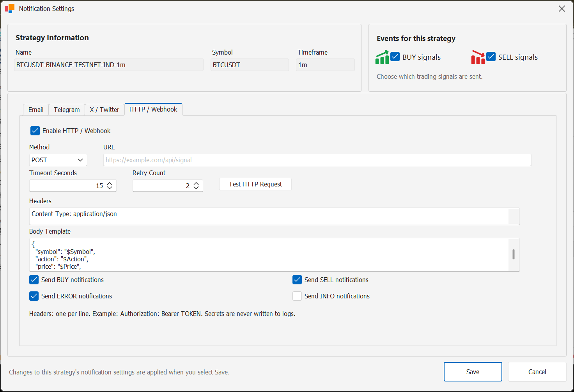Viewport: 574px width, 392px height.
Task: Click the red SELL signals chart icon
Action: point(478,57)
